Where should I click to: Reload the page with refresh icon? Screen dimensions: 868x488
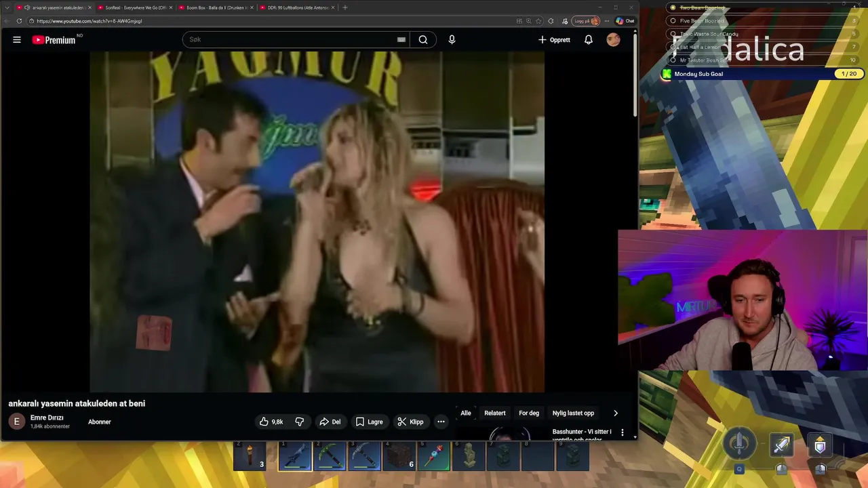[19, 21]
